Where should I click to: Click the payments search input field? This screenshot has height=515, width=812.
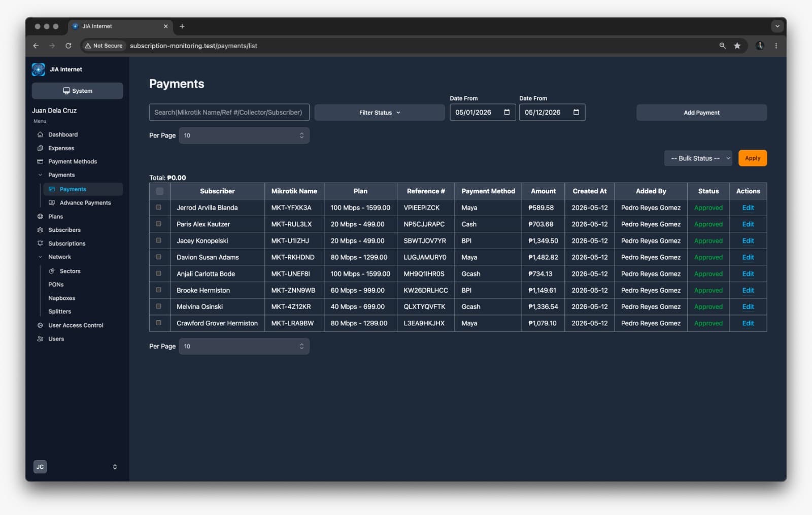tap(229, 113)
